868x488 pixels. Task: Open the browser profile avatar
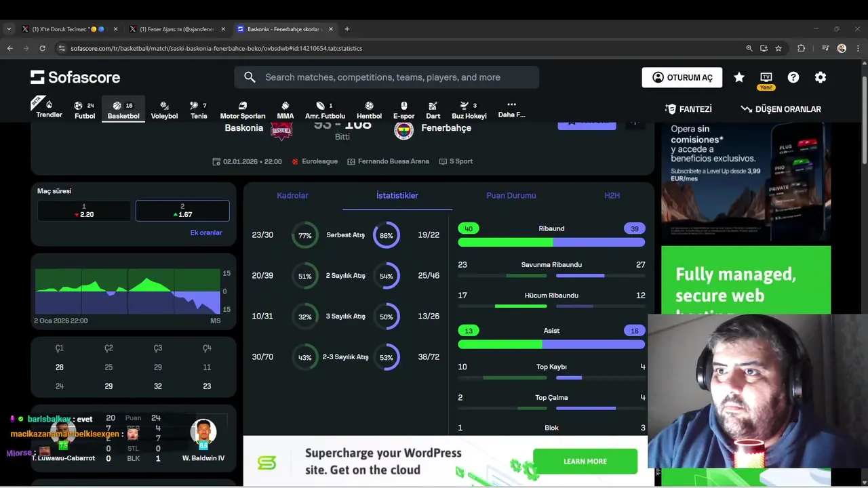click(x=842, y=48)
